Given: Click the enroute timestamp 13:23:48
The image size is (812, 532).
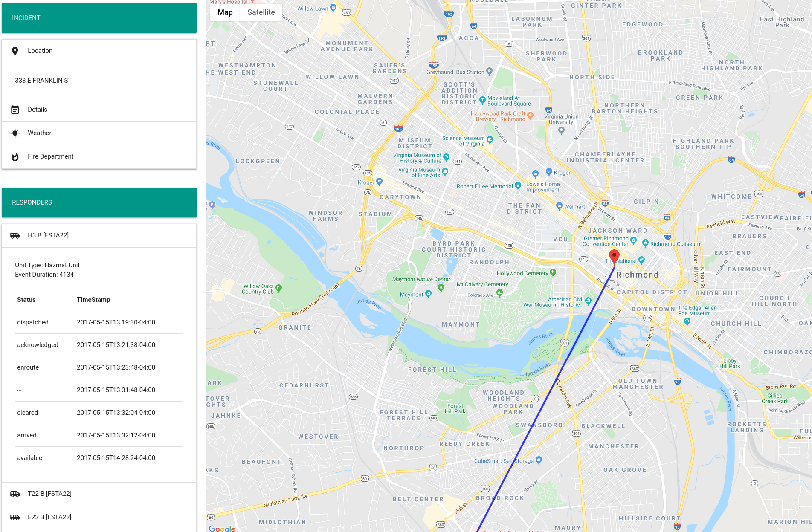Looking at the screenshot, I should tap(116, 367).
